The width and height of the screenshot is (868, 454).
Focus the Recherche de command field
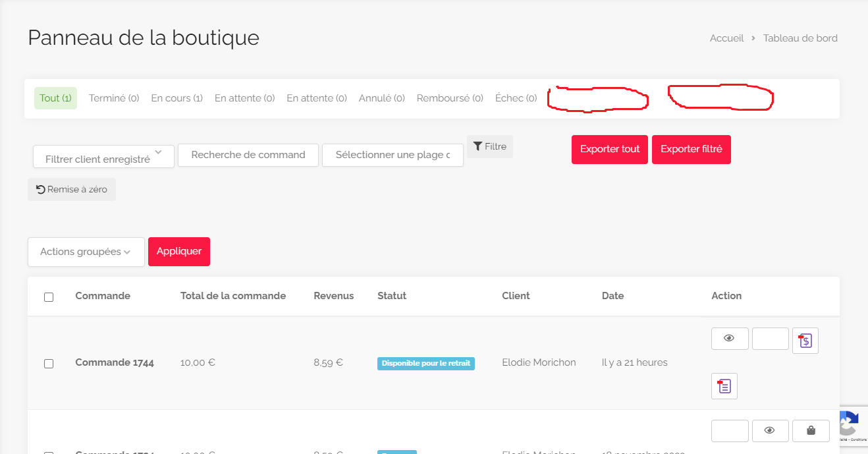pos(248,156)
